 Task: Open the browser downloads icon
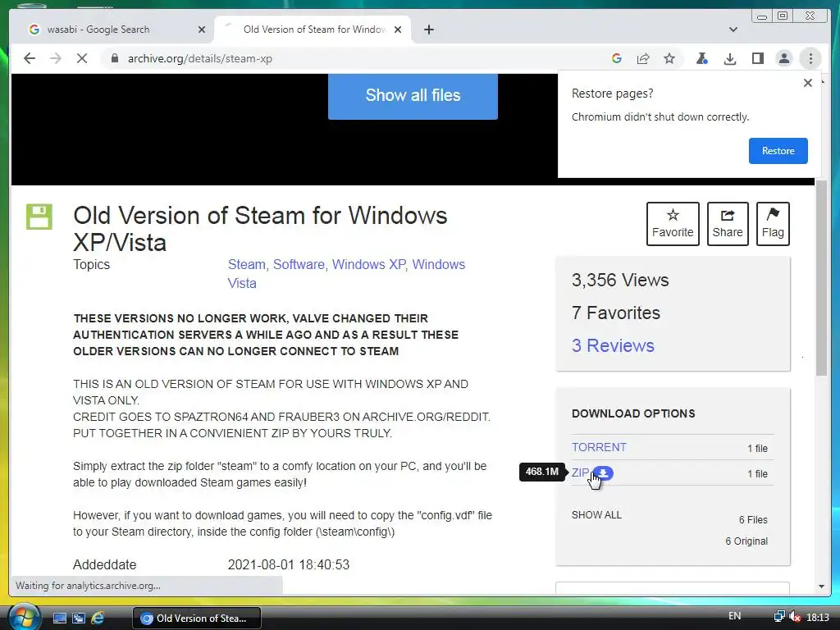(x=729, y=58)
